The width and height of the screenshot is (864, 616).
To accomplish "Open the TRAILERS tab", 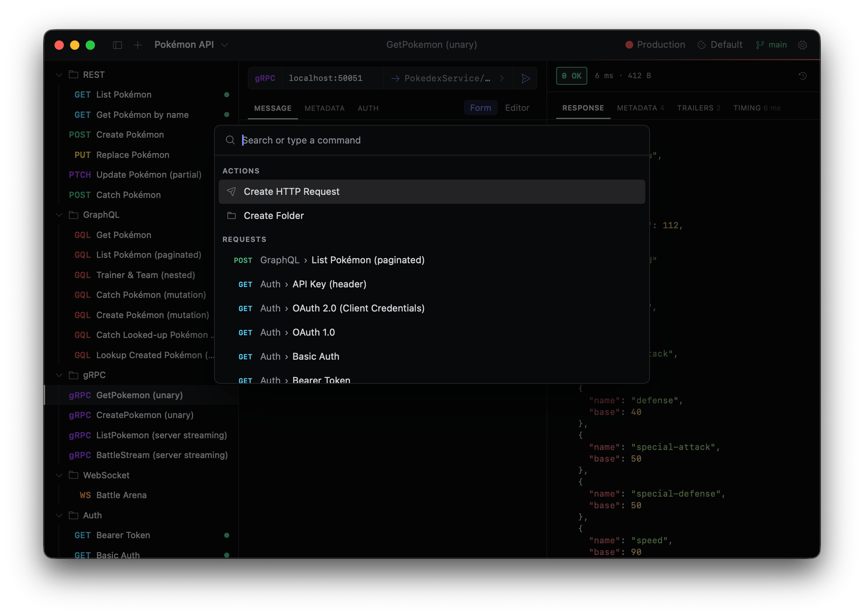I will click(x=699, y=108).
